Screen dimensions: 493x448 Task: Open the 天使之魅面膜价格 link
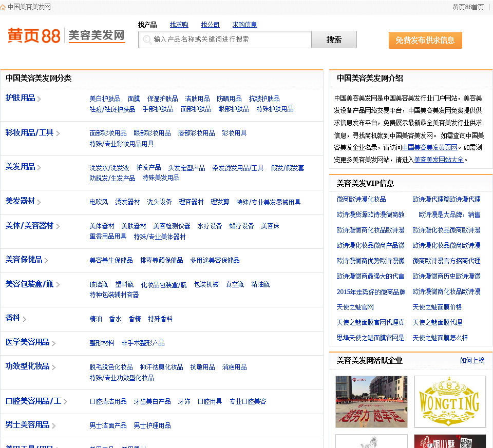(x=437, y=307)
